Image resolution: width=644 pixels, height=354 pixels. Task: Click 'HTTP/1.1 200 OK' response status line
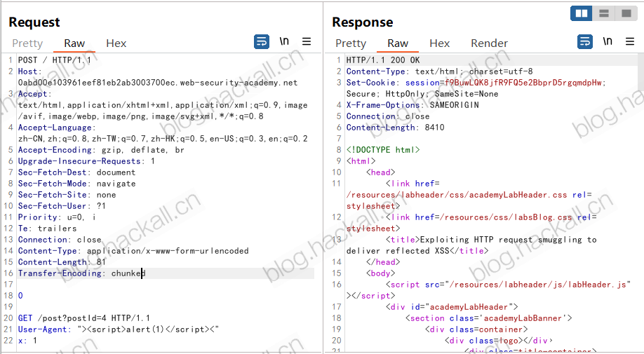coord(383,60)
